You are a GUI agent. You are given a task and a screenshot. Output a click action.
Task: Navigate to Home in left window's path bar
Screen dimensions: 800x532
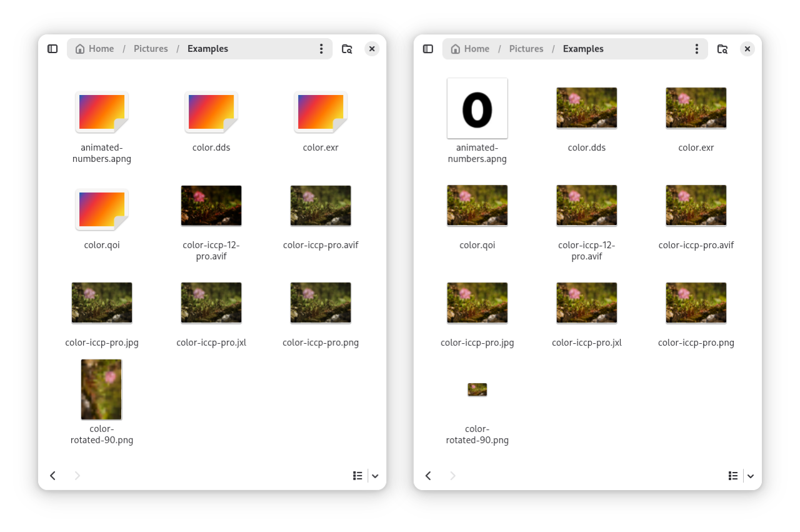pyautogui.click(x=95, y=49)
